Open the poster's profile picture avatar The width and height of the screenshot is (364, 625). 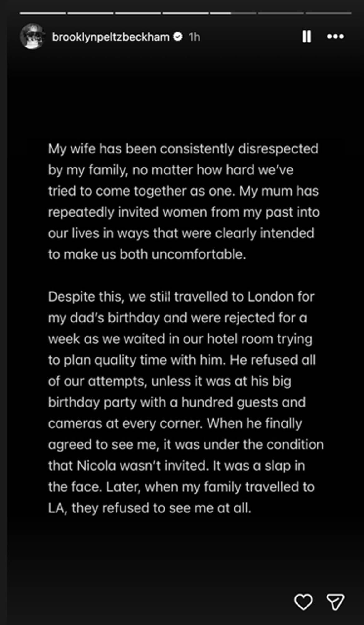(x=32, y=37)
